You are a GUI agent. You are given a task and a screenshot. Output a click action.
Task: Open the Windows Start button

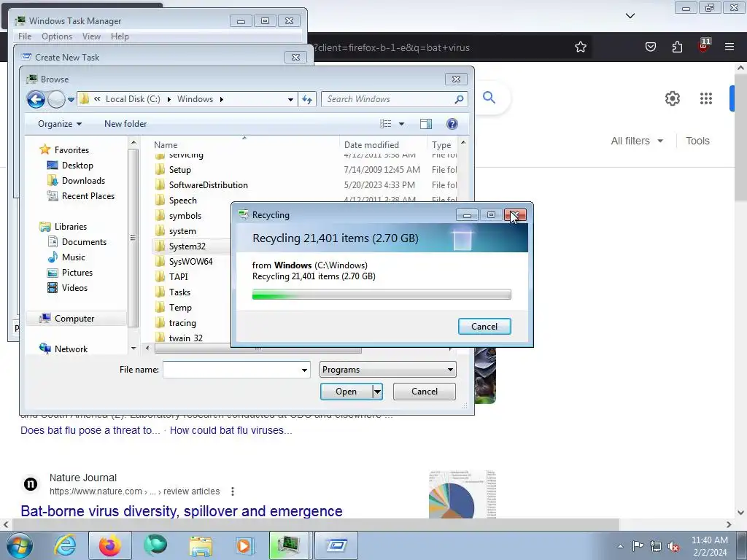(20, 545)
